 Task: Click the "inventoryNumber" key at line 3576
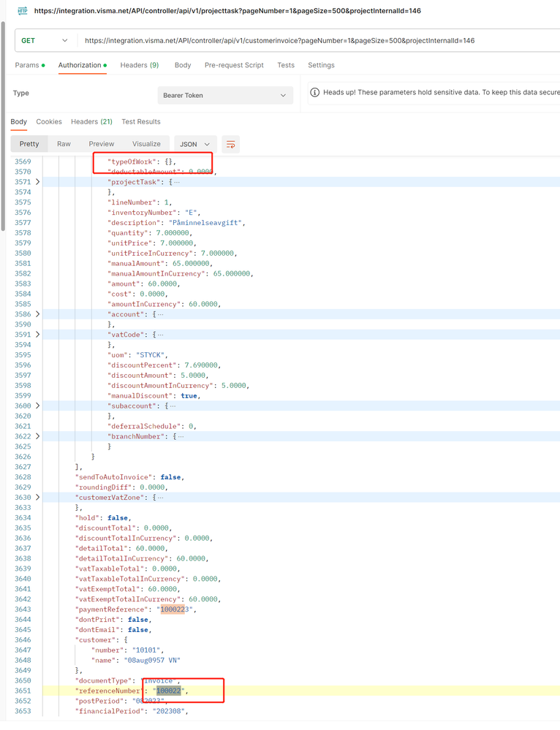(x=144, y=213)
